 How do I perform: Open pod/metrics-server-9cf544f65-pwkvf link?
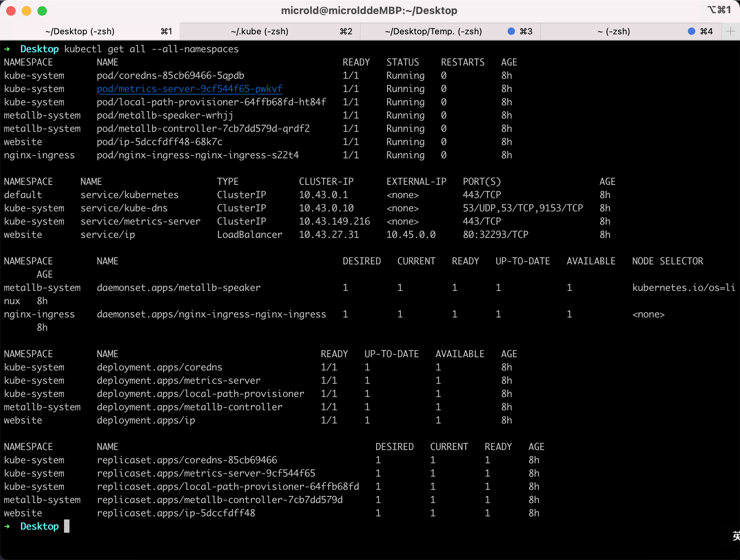190,89
